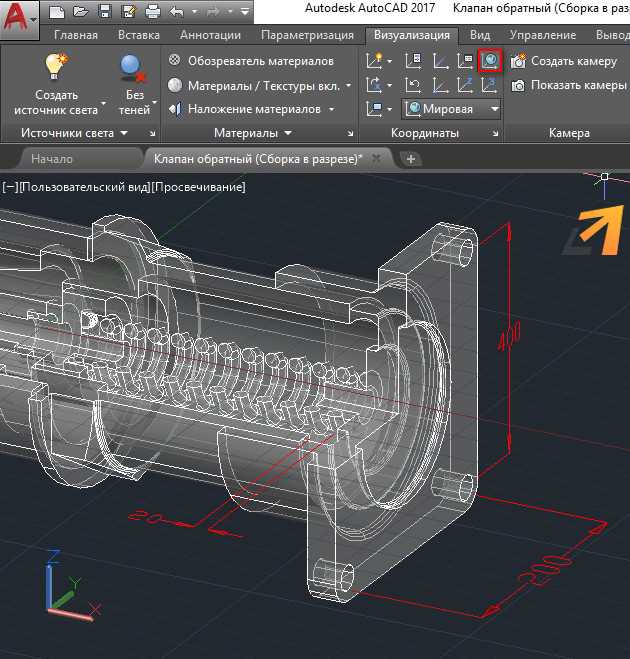This screenshot has height=659, width=630.
Task: Click the Create Camera (Создать камеру) button
Action: pyautogui.click(x=564, y=61)
